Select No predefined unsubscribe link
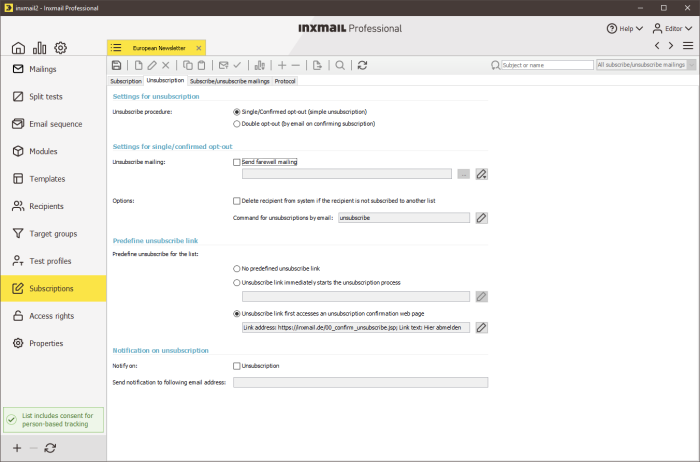This screenshot has height=462, width=700. tap(237, 269)
